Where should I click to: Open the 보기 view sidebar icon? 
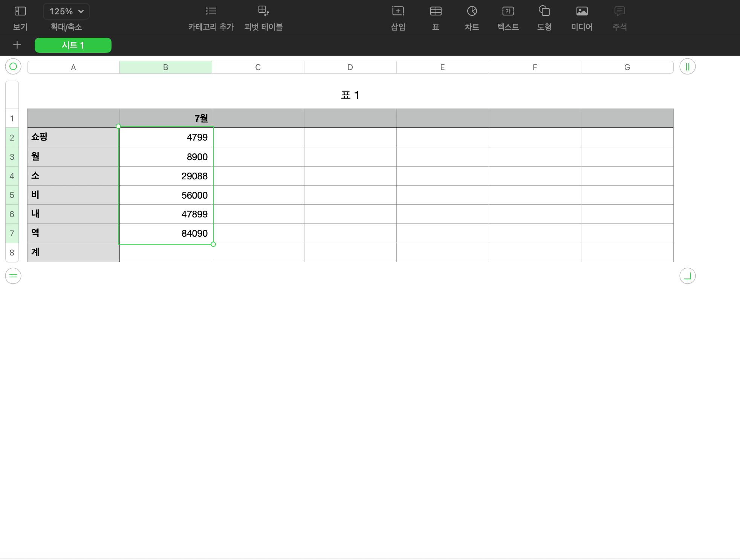(x=20, y=11)
